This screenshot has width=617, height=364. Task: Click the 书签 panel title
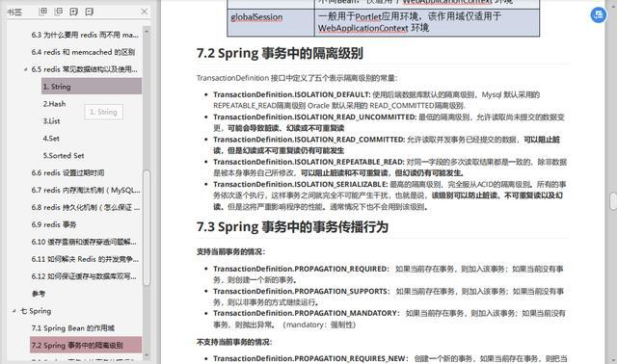[14, 13]
